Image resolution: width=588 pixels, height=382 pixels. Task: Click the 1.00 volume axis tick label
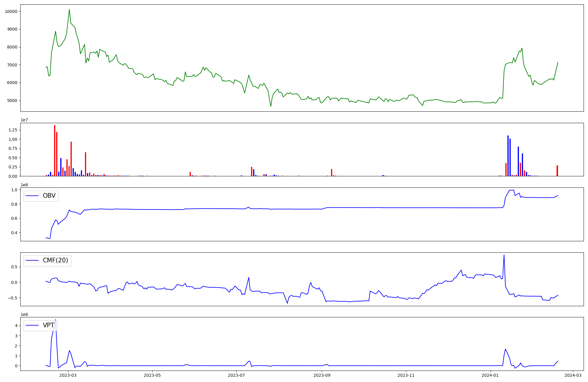pos(13,139)
